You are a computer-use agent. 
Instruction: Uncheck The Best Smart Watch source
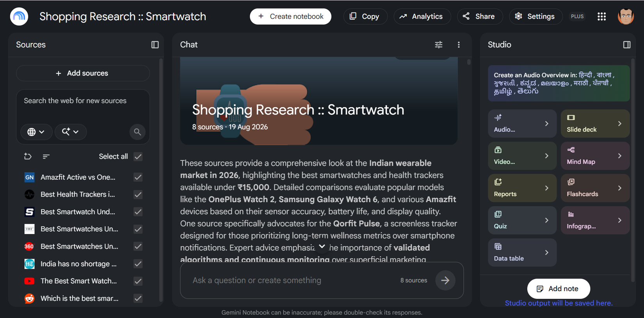tap(138, 281)
